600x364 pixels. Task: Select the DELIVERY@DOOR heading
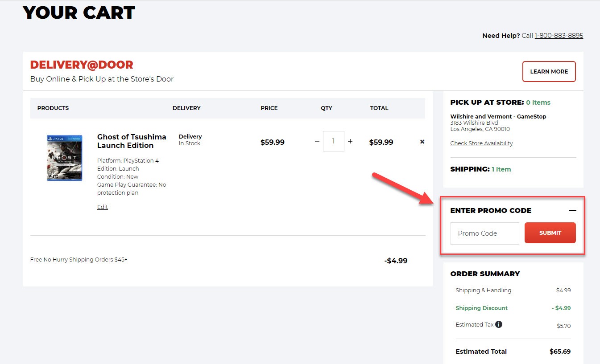82,65
